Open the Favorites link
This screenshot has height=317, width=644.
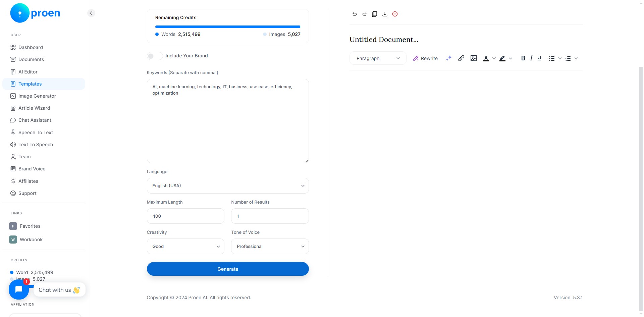pyautogui.click(x=44, y=226)
